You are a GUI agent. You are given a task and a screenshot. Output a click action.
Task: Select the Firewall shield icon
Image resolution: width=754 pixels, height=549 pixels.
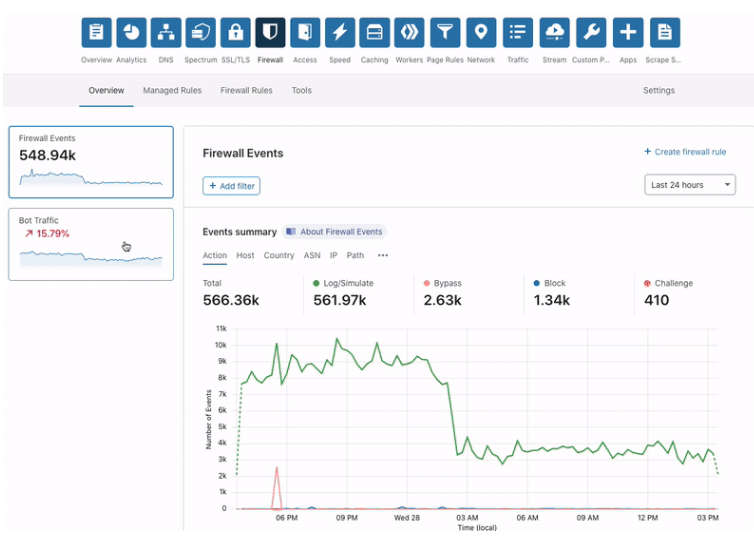(x=270, y=32)
